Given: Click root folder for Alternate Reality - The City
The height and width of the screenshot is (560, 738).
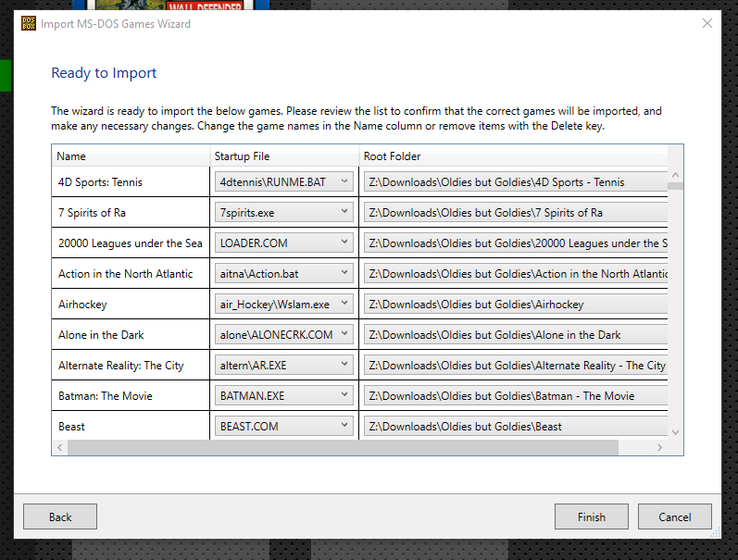Looking at the screenshot, I should click(x=516, y=366).
